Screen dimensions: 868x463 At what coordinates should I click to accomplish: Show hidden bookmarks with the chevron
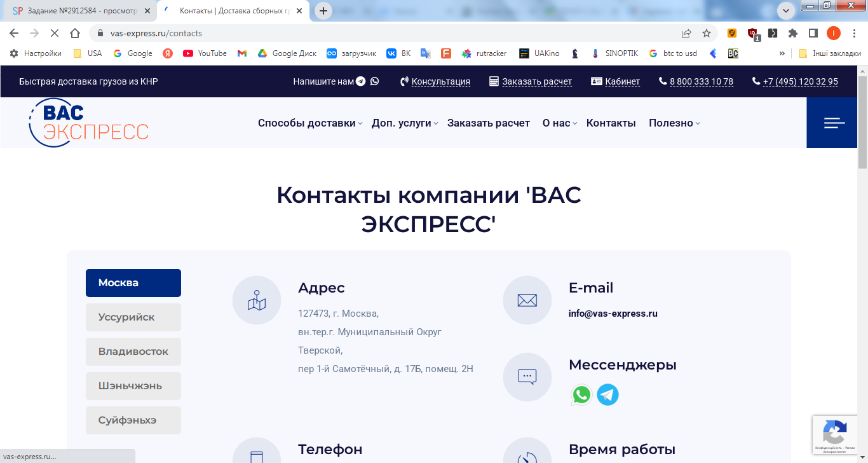point(782,53)
